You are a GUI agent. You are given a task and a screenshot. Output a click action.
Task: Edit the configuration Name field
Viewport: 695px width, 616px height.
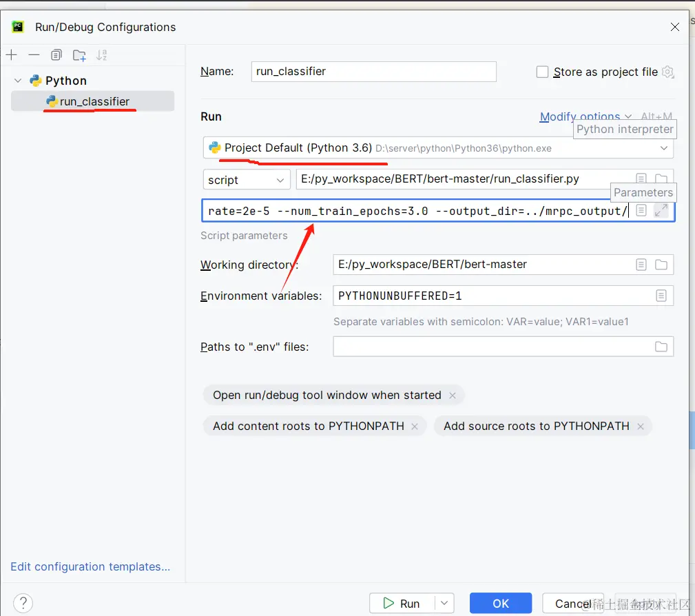tap(373, 72)
